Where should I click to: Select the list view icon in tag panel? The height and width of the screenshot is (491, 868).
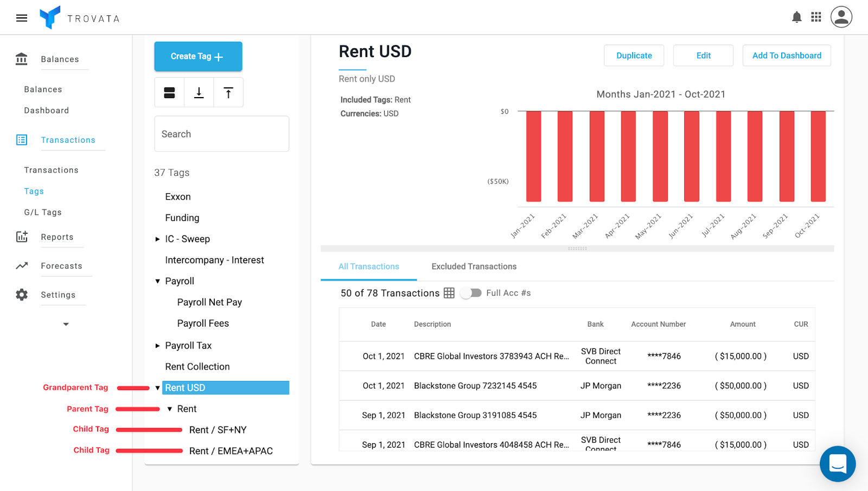[169, 92]
